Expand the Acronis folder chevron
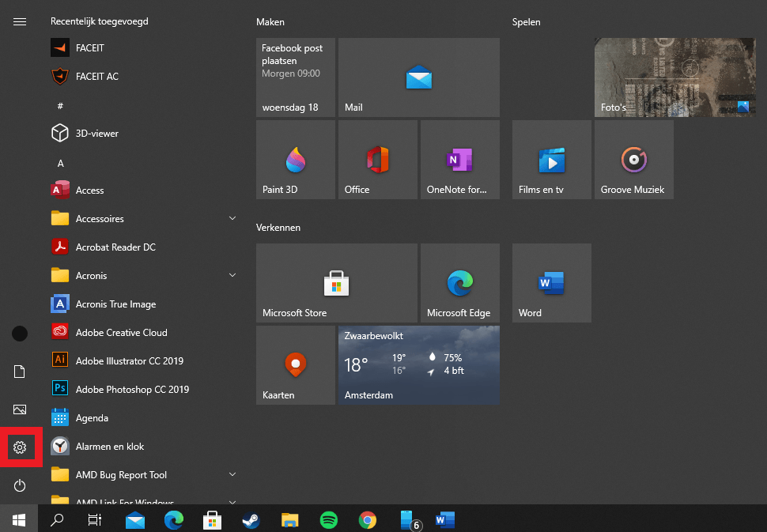 (232, 275)
